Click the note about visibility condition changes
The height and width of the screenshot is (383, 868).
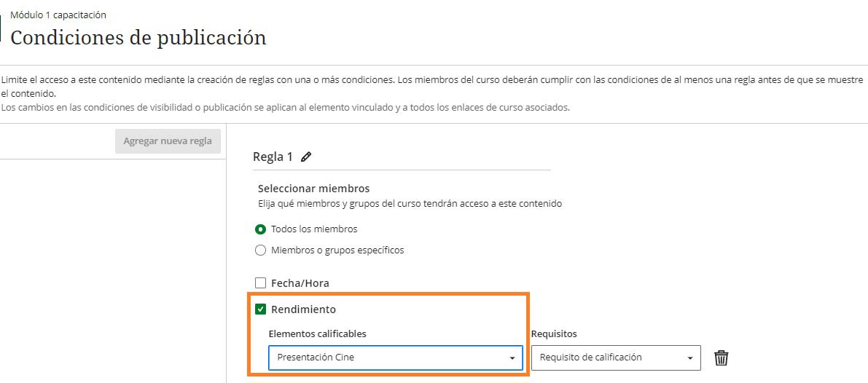pos(285,108)
